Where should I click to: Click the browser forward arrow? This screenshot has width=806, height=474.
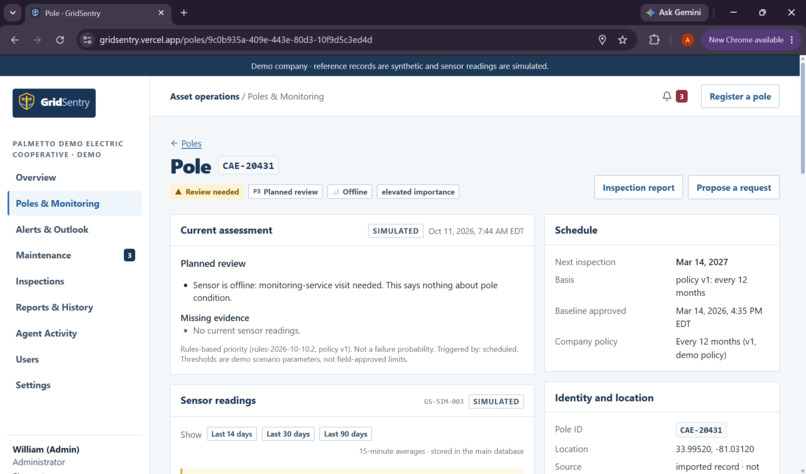pyautogui.click(x=37, y=40)
